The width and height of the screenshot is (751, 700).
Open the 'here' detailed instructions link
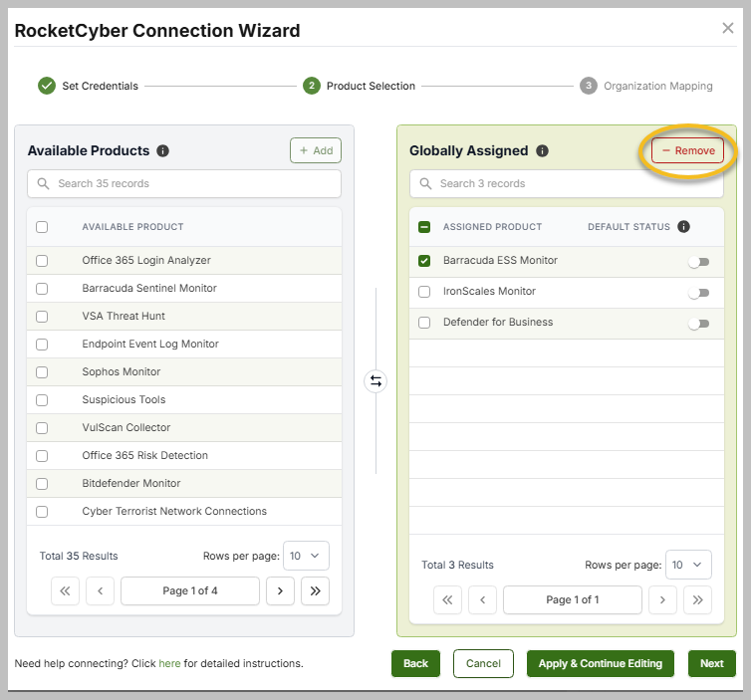tap(169, 663)
